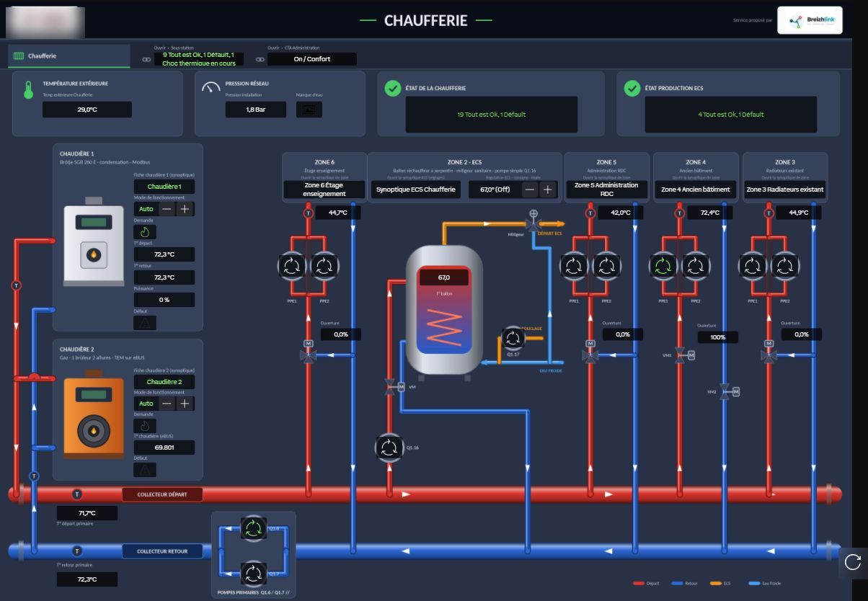Click primary pump Q1.7 icon
Image resolution: width=868 pixels, height=601 pixels.
pyautogui.click(x=253, y=574)
